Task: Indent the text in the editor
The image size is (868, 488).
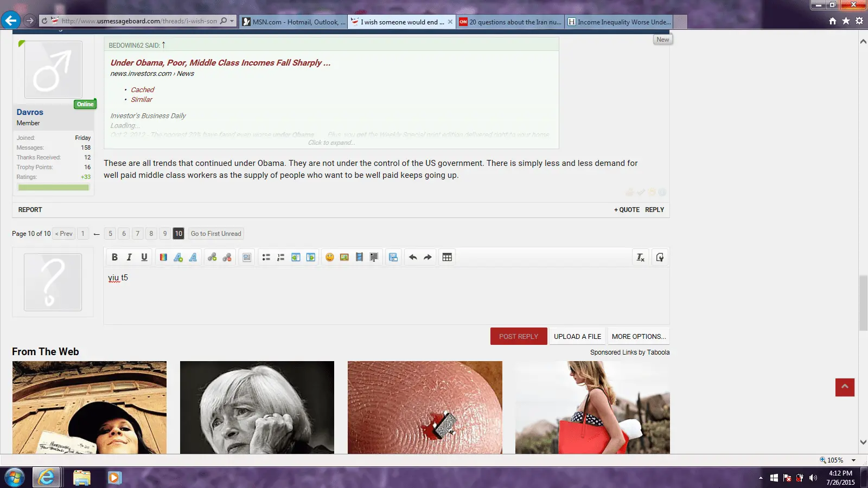Action: click(x=311, y=257)
